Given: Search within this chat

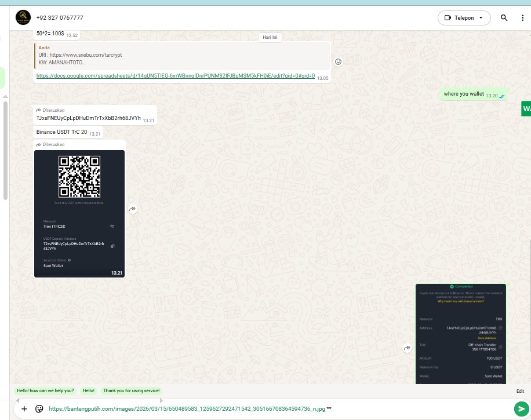Looking at the screenshot, I should pos(504,18).
